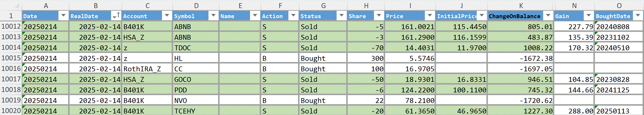This screenshot has height=115, width=644.
Task: Select the Select All corner triangle
Action: [16, 5]
